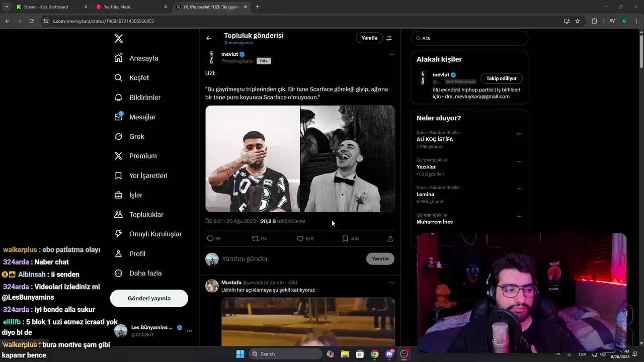Open more options on Mustafa's reply
The height and width of the screenshot is (362, 644).
tap(392, 283)
